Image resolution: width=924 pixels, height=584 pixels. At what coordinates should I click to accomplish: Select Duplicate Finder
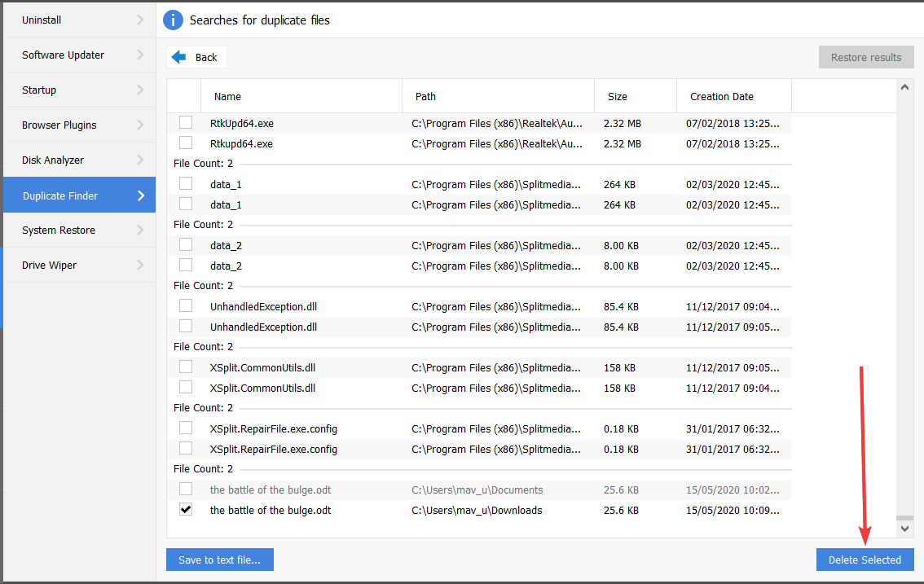click(80, 195)
